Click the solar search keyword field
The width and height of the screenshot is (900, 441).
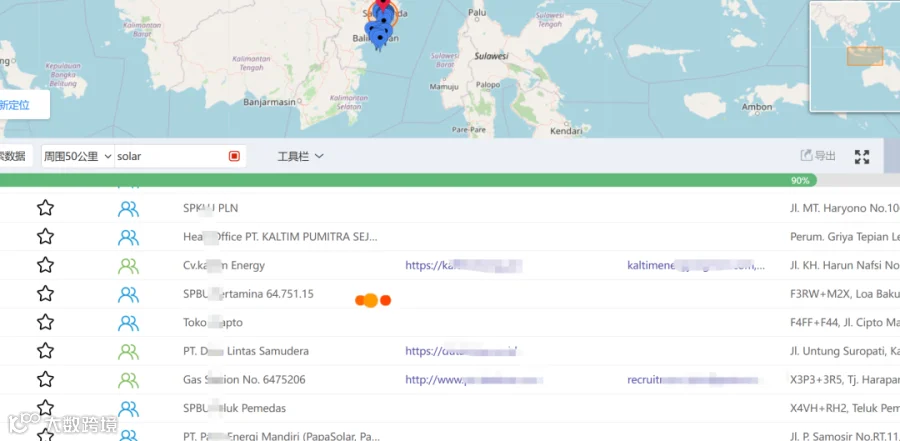pyautogui.click(x=170, y=156)
